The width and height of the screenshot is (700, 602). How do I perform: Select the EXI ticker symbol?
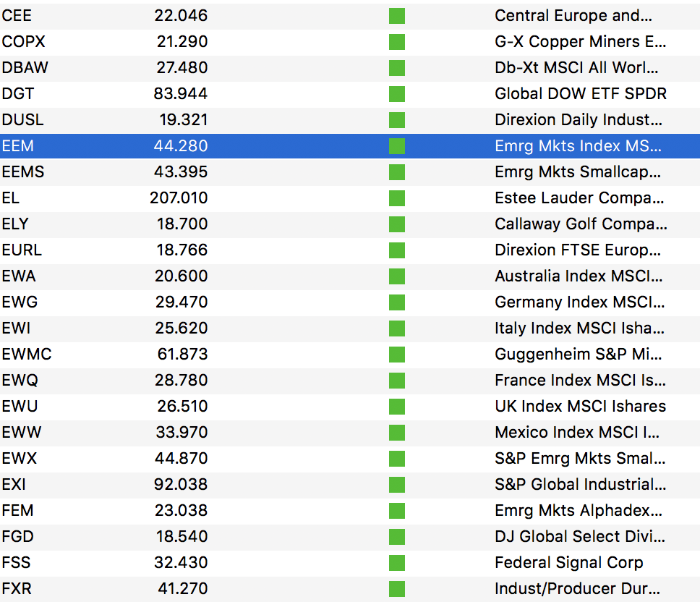point(14,485)
